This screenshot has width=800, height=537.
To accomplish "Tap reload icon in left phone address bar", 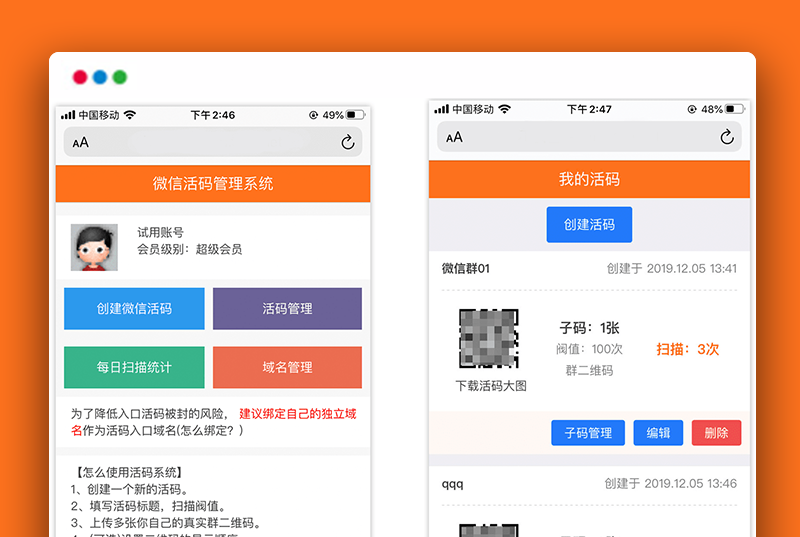I will click(348, 142).
